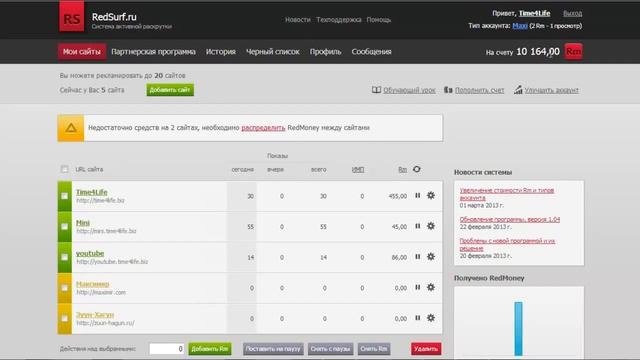The height and width of the screenshot is (360, 640).
Task: Click the распределить link in warning
Action: (x=263, y=128)
